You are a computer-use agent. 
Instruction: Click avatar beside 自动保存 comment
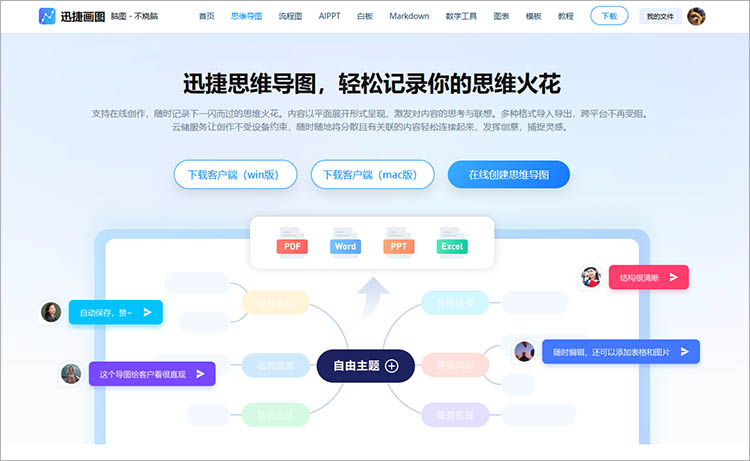(x=51, y=312)
